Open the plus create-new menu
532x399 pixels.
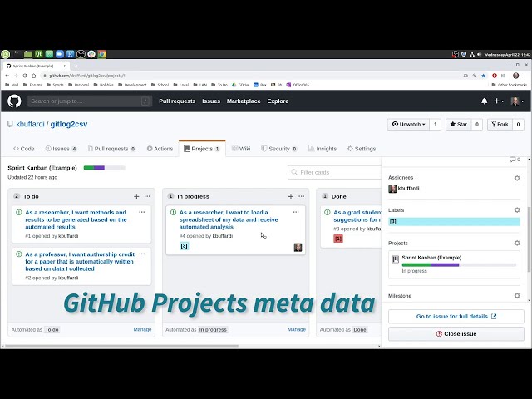499,101
